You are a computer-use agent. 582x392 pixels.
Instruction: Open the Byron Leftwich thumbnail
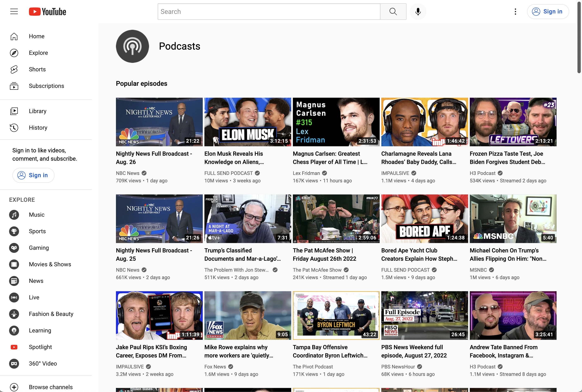pos(336,315)
